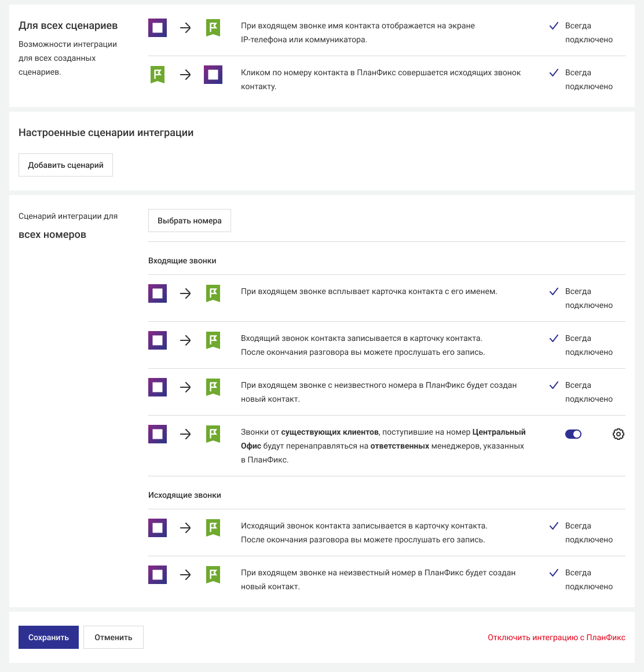This screenshot has width=644, height=672.
Task: Click the green PlanFix flag icon in outgoing-call click row
Action: pyautogui.click(x=158, y=75)
